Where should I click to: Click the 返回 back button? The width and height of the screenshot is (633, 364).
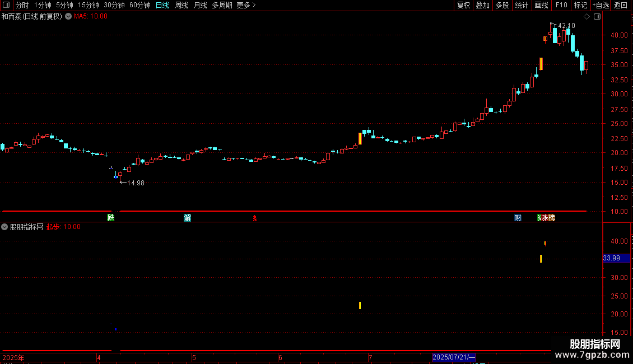tap(621, 5)
